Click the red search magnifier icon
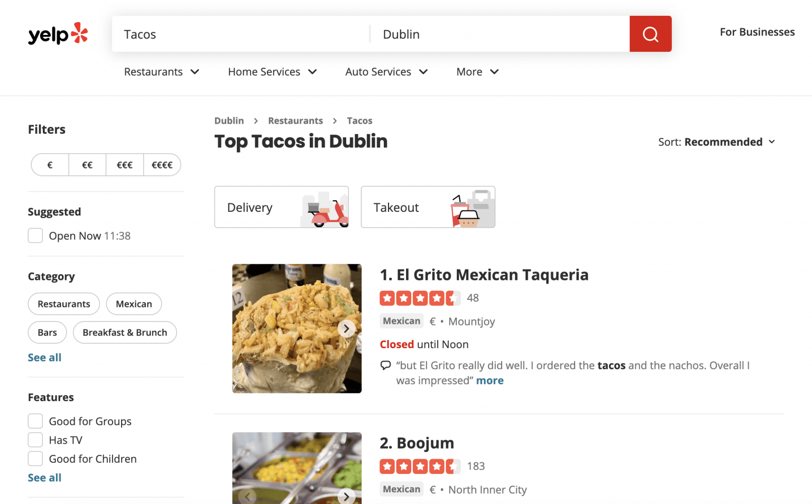This screenshot has height=504, width=812. click(650, 33)
